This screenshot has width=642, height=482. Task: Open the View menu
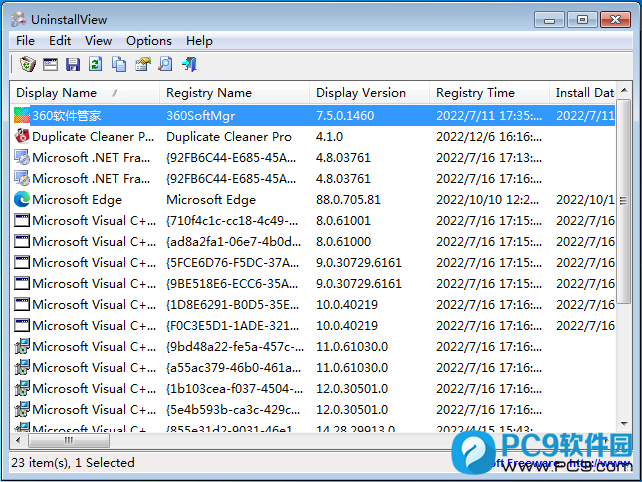(98, 41)
